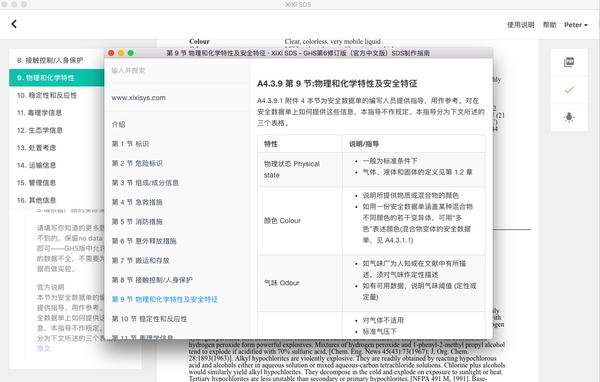Click the A4.3.9 第 9 节 heading
The width and height of the screenshot is (600, 382).
pyautogui.click(x=337, y=83)
